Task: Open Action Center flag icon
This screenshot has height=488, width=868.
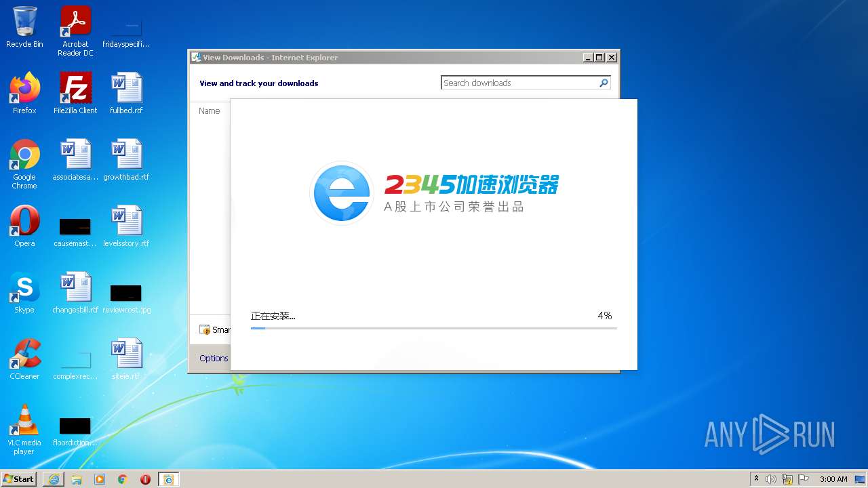Action: point(804,479)
